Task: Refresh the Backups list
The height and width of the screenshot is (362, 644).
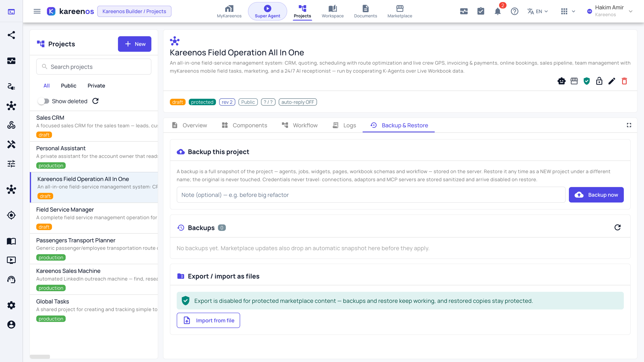Action: tap(618, 228)
